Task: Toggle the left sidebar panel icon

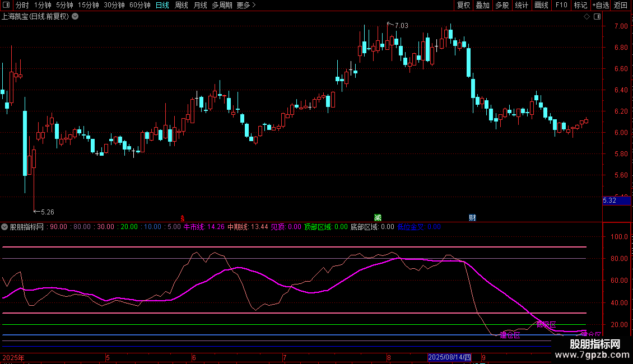Action: (x=6, y=6)
